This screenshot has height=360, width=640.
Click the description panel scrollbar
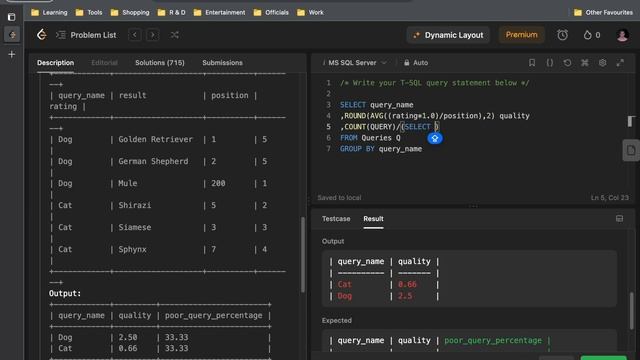point(303,254)
